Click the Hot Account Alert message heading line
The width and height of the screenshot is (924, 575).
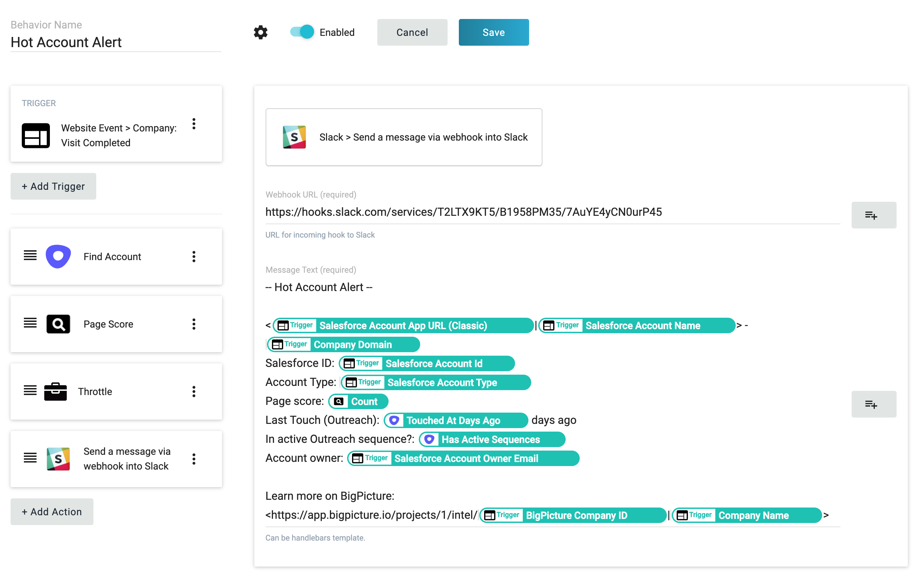[x=319, y=287]
